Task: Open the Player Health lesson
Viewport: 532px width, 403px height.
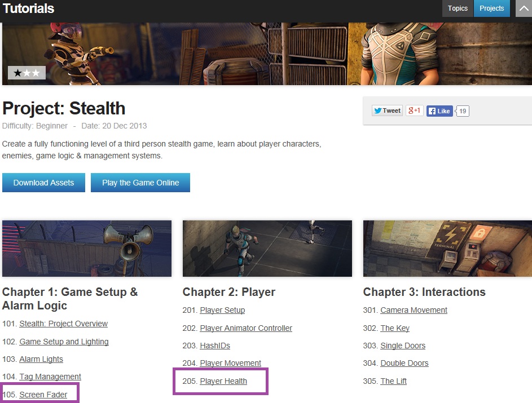Action: 223,382
